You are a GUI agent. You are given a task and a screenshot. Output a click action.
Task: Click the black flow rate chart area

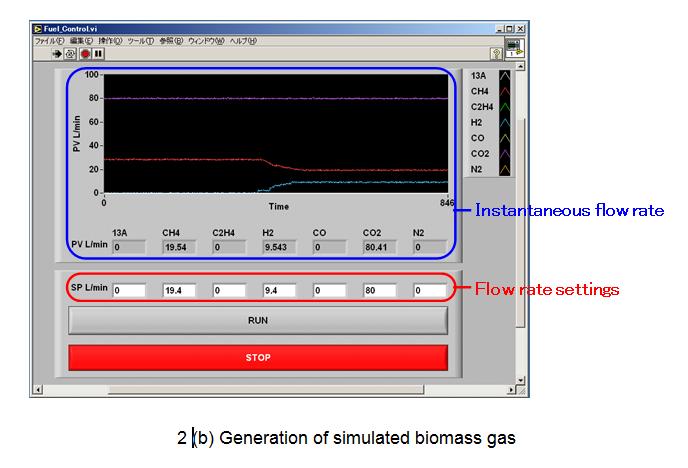click(x=276, y=133)
